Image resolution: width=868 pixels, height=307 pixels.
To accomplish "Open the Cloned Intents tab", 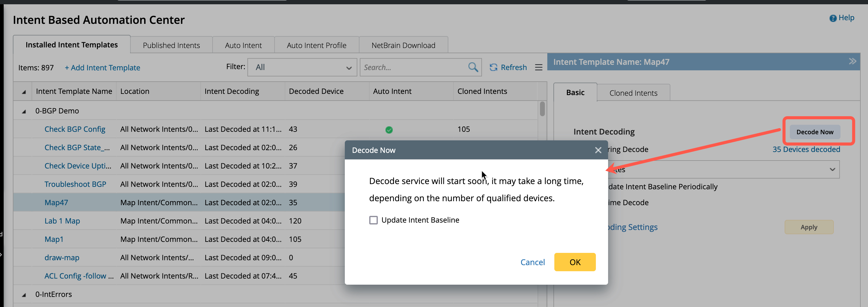I will (633, 93).
